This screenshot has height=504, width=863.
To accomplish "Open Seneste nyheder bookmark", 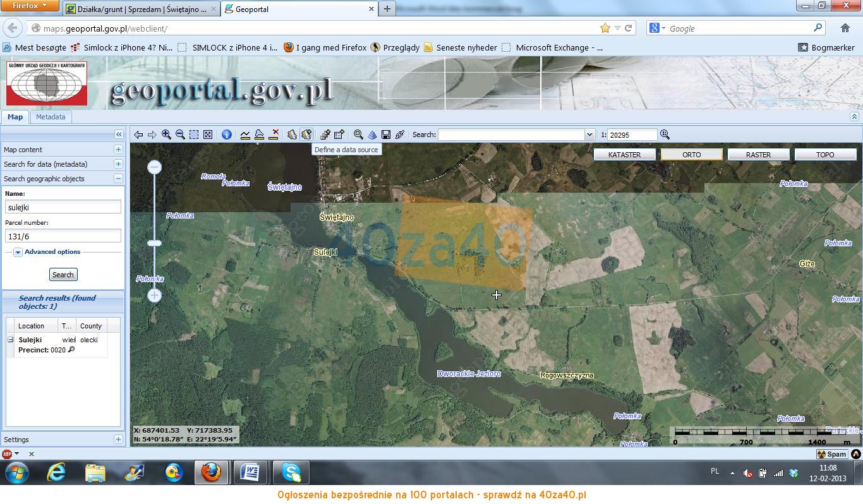I will pyautogui.click(x=461, y=47).
